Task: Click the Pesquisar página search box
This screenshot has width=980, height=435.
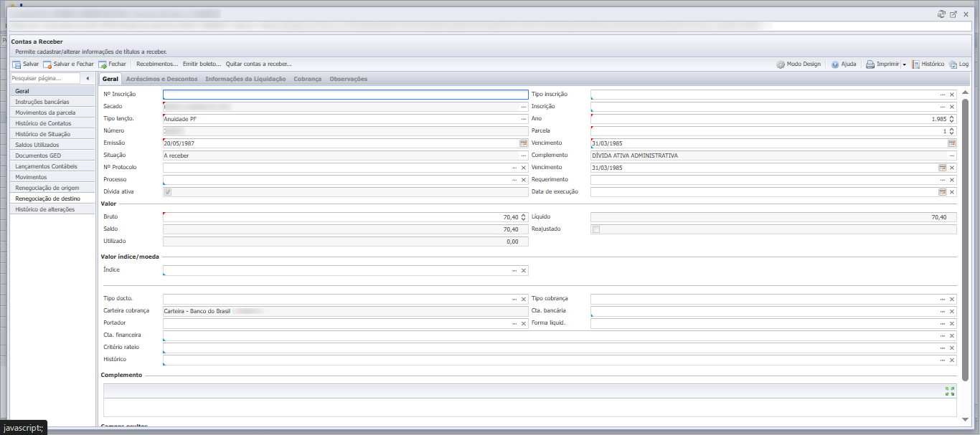Action: click(x=45, y=78)
